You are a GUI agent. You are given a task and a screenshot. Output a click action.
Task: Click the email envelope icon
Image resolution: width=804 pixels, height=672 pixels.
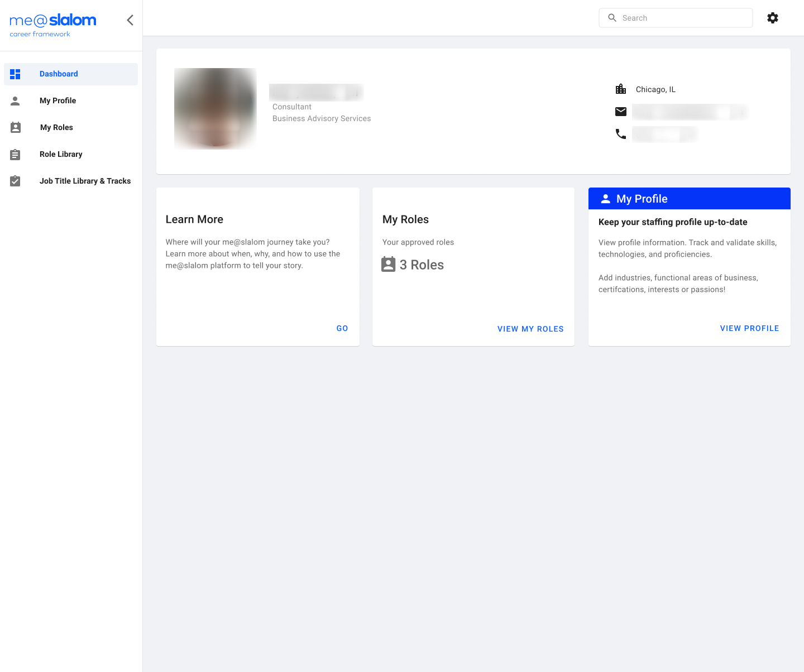pos(621,112)
